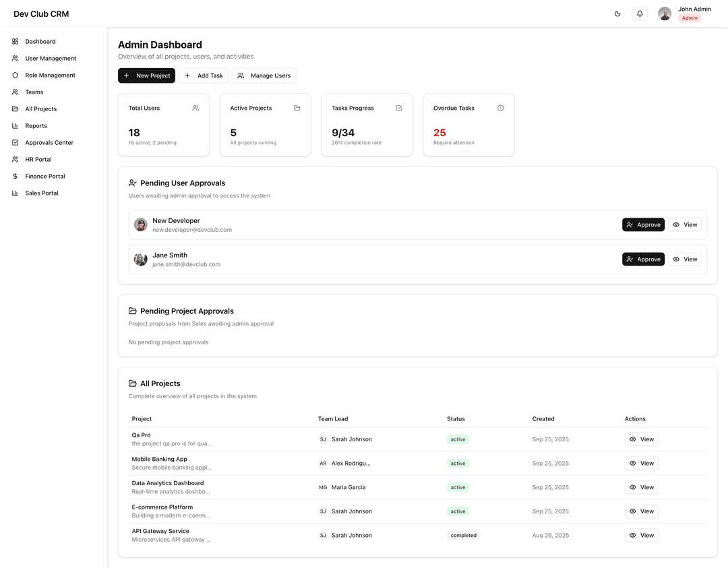The image size is (728, 568).
Task: Go to Approvals Center in sidebar
Action: pos(49,143)
